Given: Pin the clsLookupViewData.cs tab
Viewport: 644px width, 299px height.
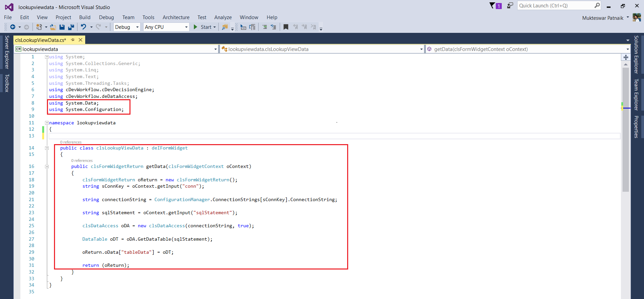Looking at the screenshot, I should (x=73, y=40).
